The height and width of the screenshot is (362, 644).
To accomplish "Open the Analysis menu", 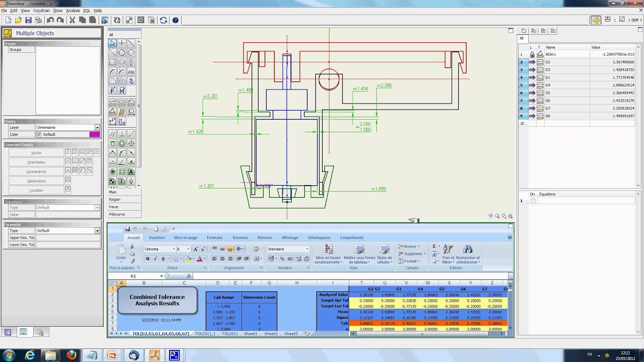I will pos(73,11).
